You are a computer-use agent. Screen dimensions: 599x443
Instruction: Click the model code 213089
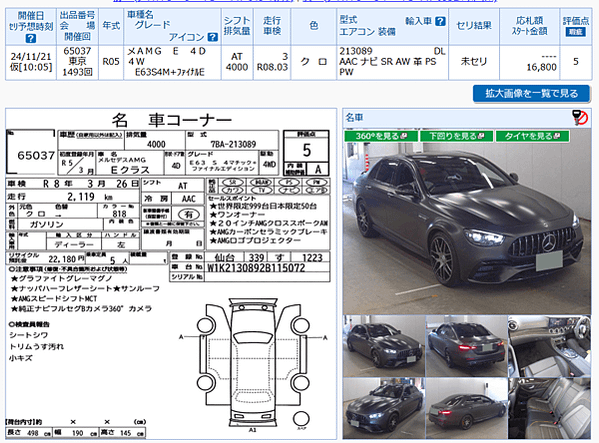point(356,51)
